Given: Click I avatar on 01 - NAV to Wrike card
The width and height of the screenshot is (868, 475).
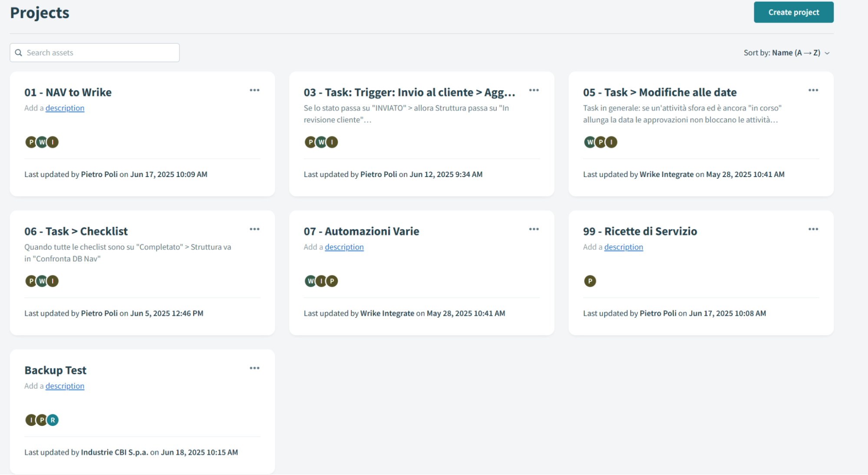Looking at the screenshot, I should tap(53, 142).
